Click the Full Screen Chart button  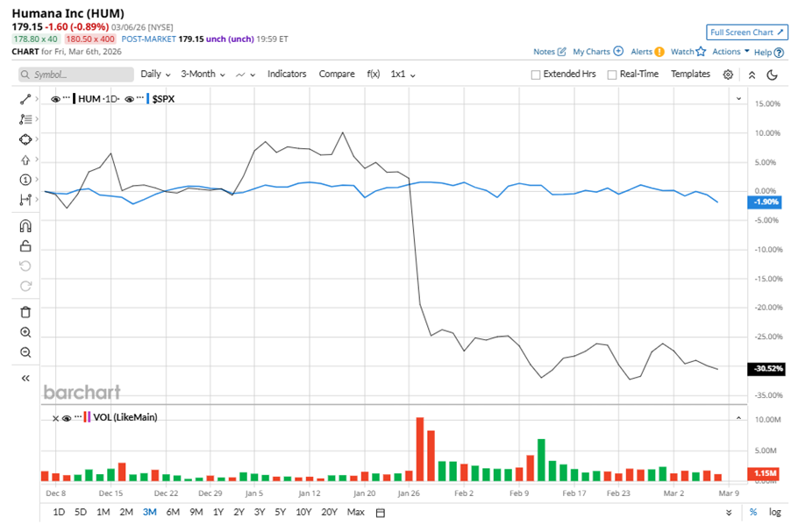pyautogui.click(x=746, y=32)
